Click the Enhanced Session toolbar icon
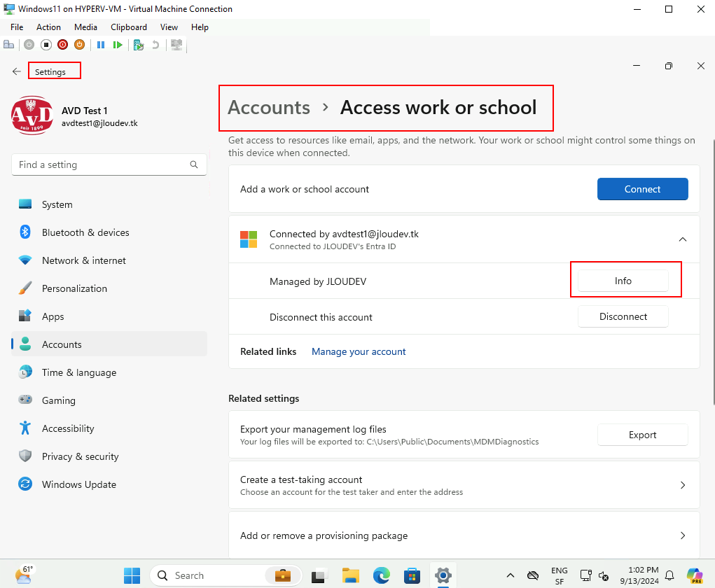This screenshot has height=588, width=715. pyautogui.click(x=176, y=45)
